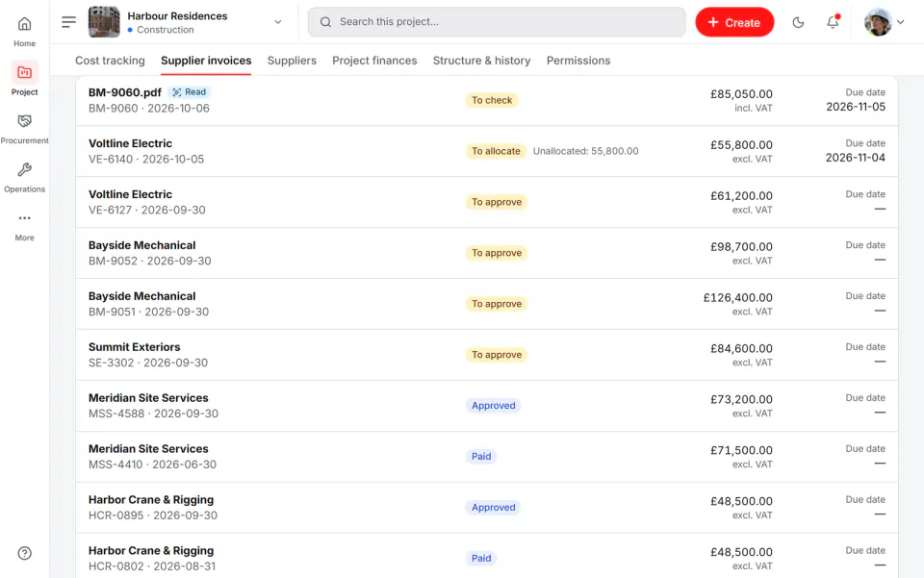The height and width of the screenshot is (578, 924).
Task: Expand the user account chevron
Action: [x=901, y=22]
